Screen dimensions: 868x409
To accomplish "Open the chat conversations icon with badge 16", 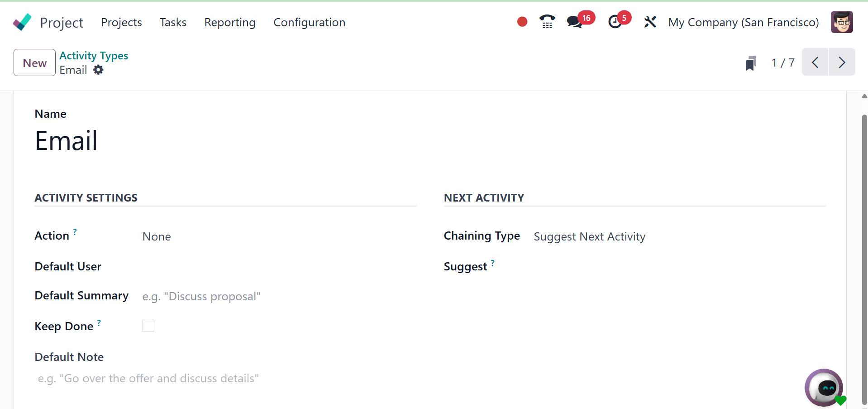I will pos(575,22).
